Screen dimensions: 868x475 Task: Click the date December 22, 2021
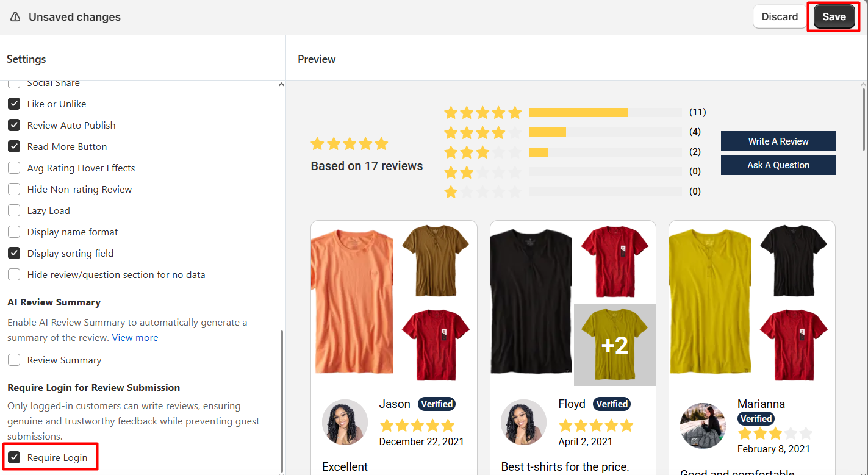point(421,441)
